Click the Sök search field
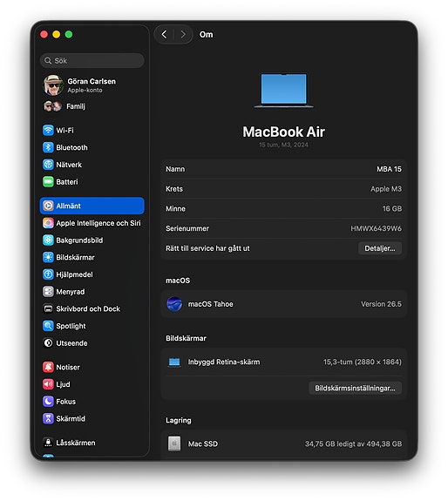This screenshot has height=501, width=448. tap(92, 61)
